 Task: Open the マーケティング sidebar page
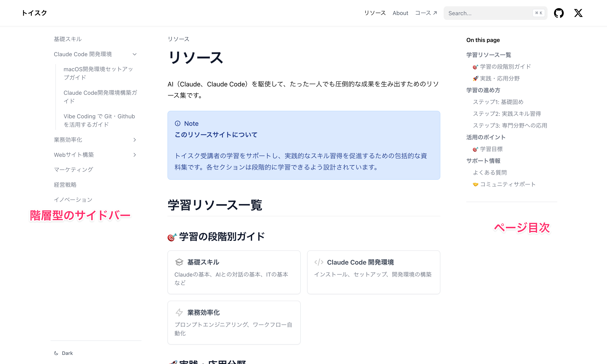[73, 170]
